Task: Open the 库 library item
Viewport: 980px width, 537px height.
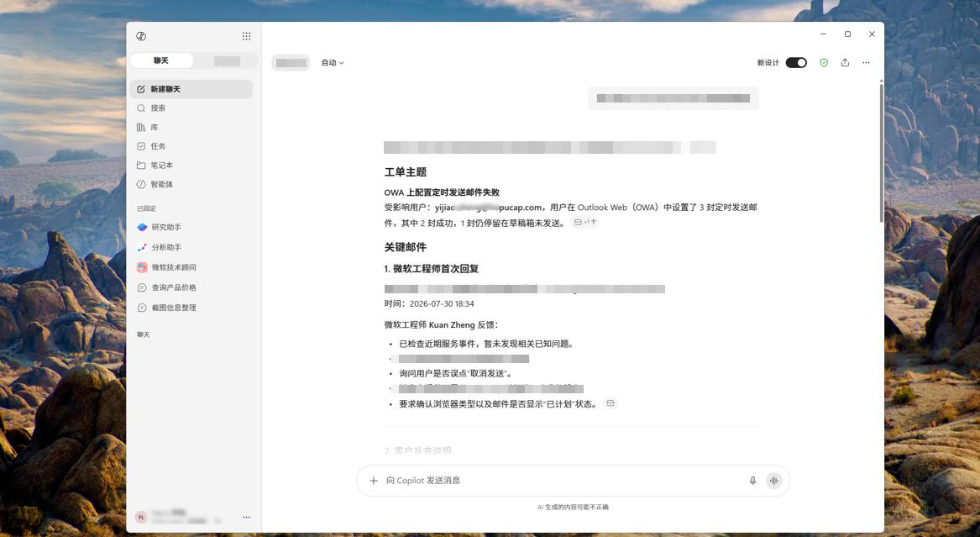Action: tap(191, 127)
